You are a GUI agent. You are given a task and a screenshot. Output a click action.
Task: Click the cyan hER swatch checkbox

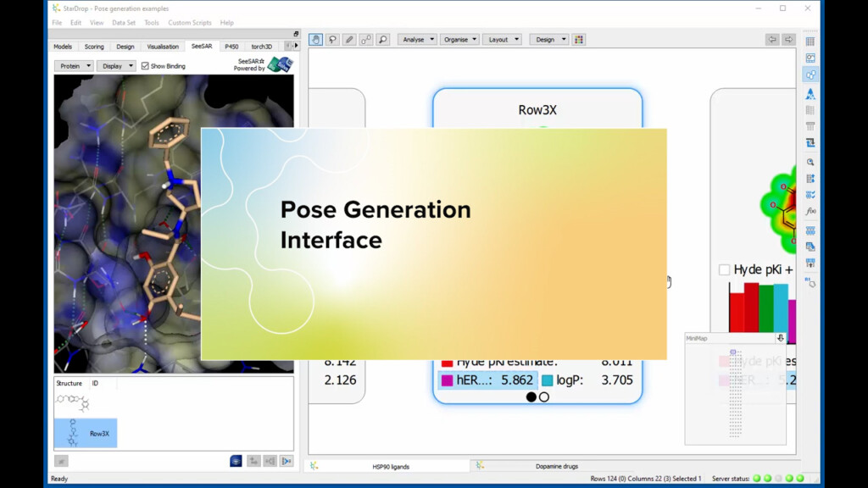[x=448, y=380]
